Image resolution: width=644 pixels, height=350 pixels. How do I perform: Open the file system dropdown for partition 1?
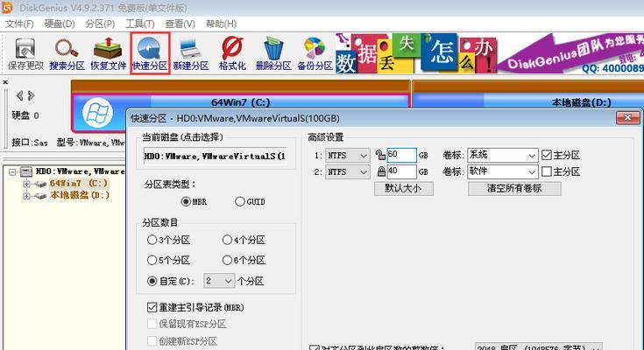[347, 156]
